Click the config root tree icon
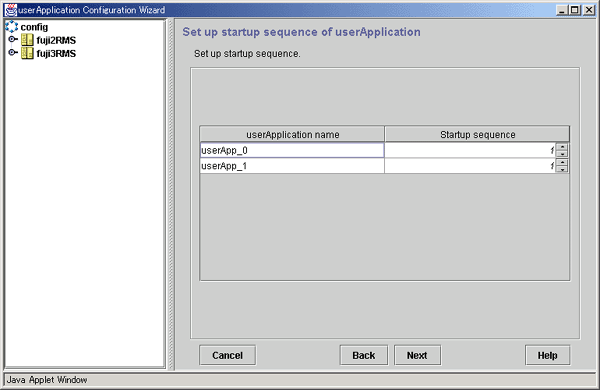The image size is (600, 390). [x=11, y=27]
